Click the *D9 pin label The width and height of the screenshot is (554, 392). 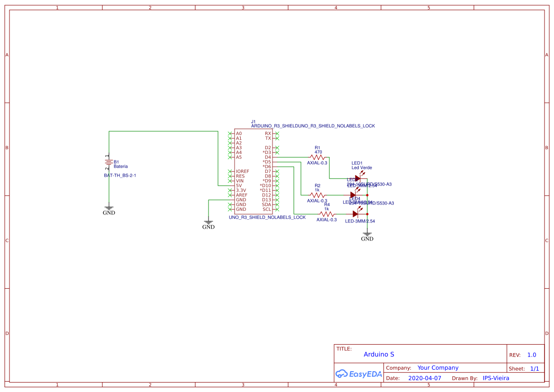click(267, 181)
